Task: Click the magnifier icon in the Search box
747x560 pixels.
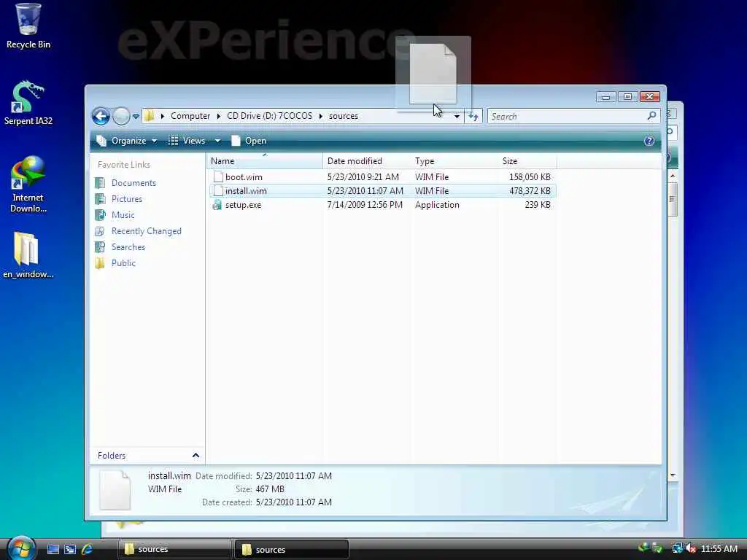Action: [x=651, y=116]
